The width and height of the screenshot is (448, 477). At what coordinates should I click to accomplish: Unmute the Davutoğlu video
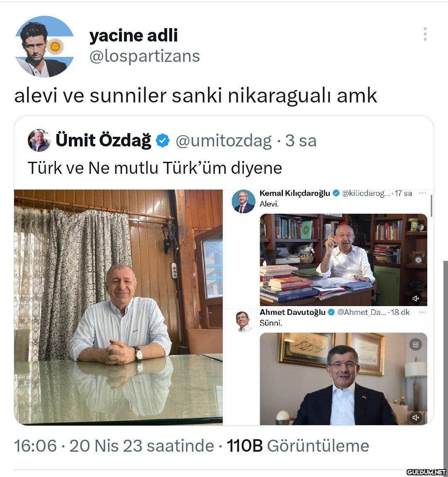pyautogui.click(x=416, y=417)
